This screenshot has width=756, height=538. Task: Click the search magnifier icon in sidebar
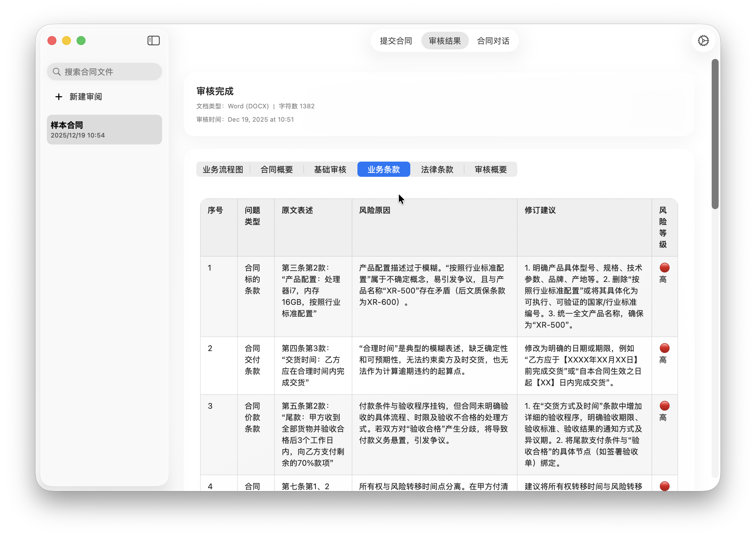click(x=57, y=71)
